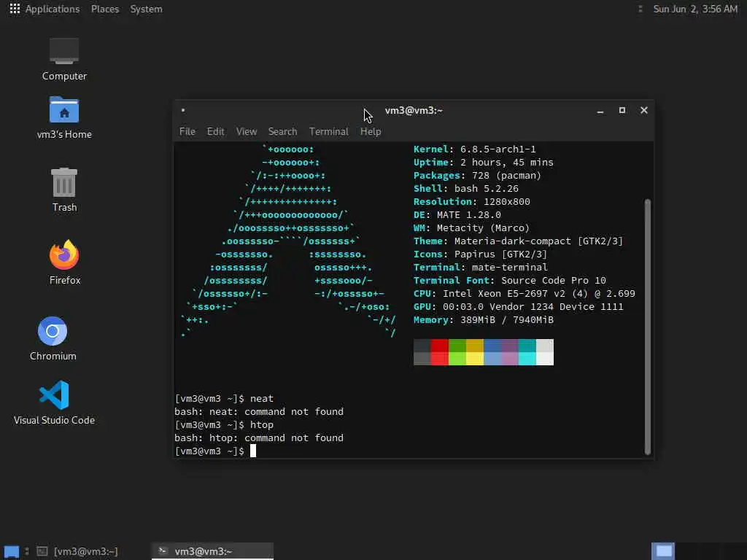Click the Theme Materia-dark-compact line

(x=518, y=241)
